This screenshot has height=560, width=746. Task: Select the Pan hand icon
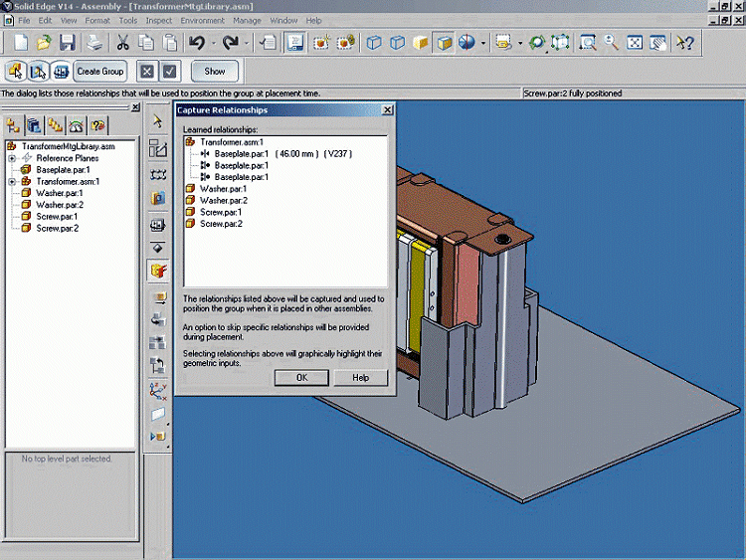click(x=658, y=43)
